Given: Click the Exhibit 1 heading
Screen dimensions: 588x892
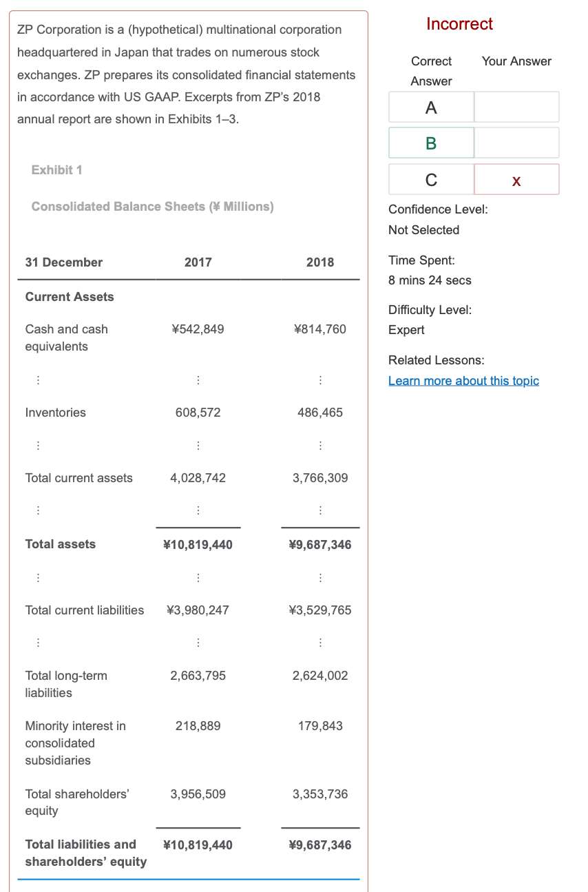Looking at the screenshot, I should coord(57,170).
